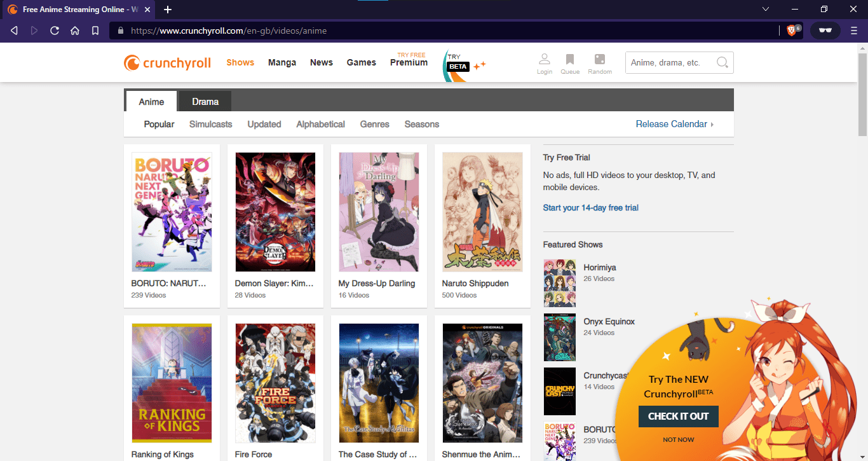Image resolution: width=868 pixels, height=461 pixels.
Task: Click the Crunchyroll logo
Action: [x=166, y=62]
